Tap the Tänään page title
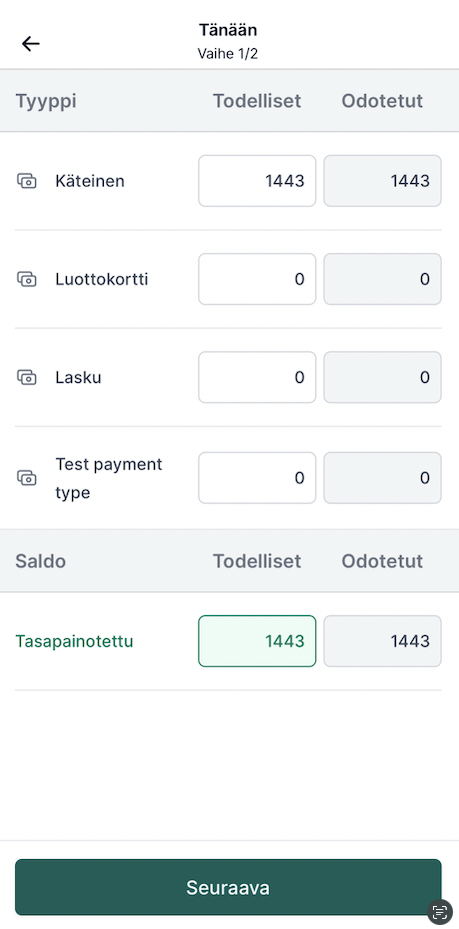Screen dimensions: 459x929 pyautogui.click(x=228, y=30)
